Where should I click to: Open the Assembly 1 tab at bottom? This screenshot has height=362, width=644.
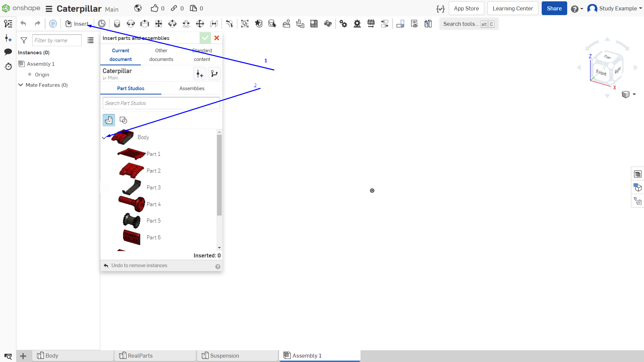point(320,356)
